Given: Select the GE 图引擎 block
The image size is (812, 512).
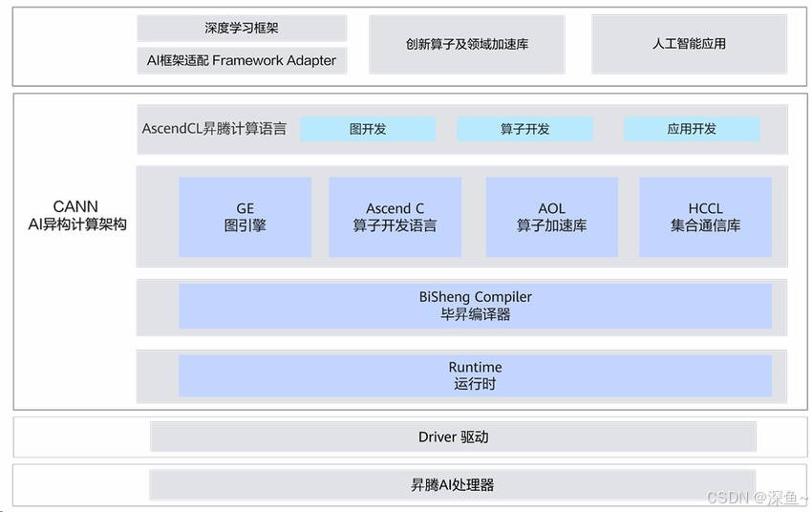Looking at the screenshot, I should [245, 217].
